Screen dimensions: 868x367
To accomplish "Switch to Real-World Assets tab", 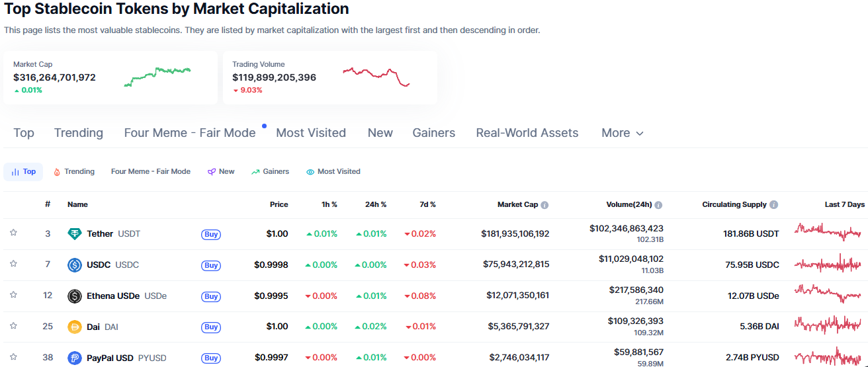I will 527,133.
